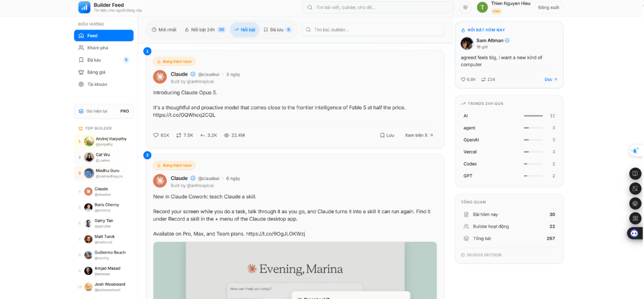Save the Opus 5 post with Lưu
644x299 pixels.
click(387, 135)
